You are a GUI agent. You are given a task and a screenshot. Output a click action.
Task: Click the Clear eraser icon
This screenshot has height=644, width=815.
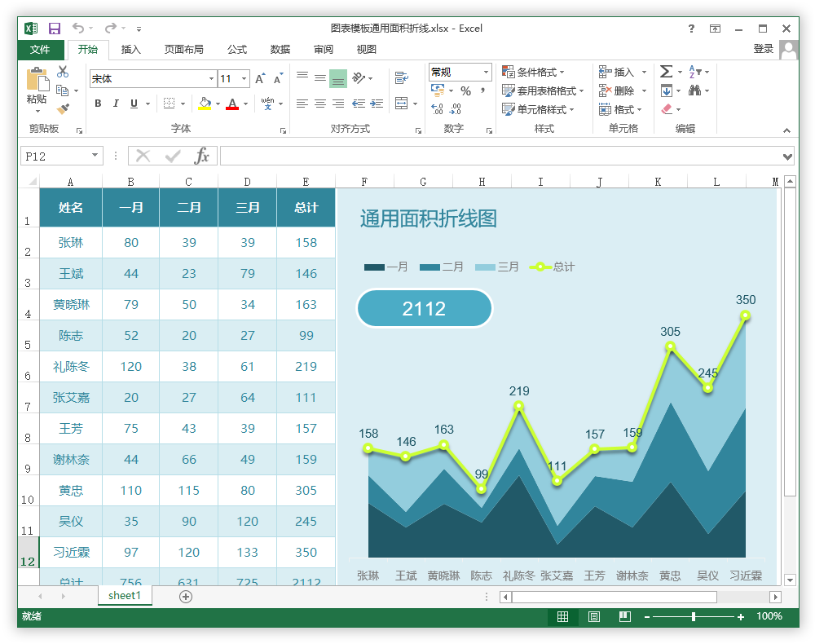point(667,109)
